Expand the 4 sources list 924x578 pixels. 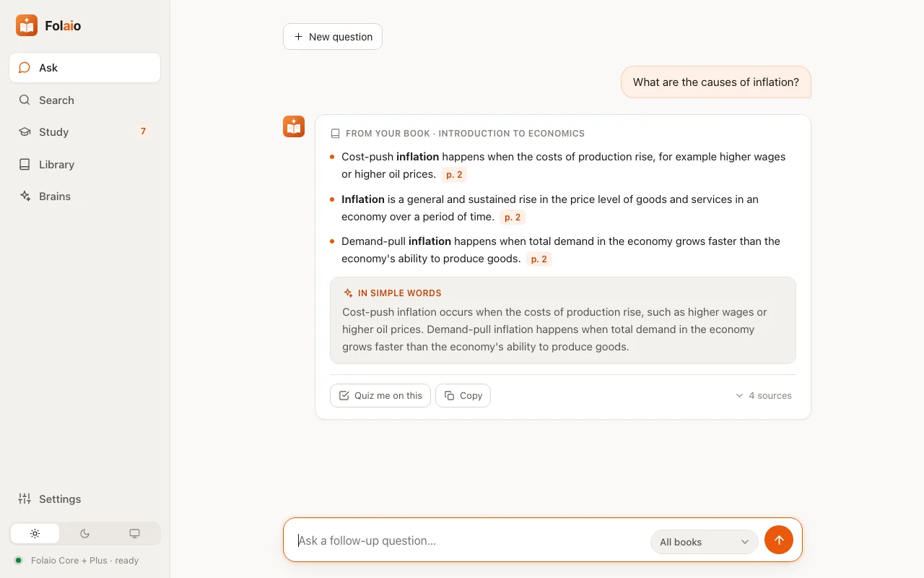[763, 395]
